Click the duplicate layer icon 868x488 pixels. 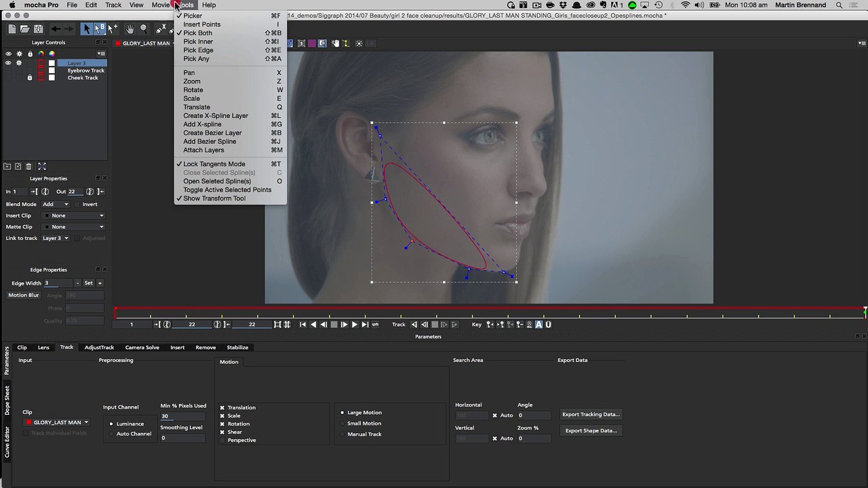[18, 166]
